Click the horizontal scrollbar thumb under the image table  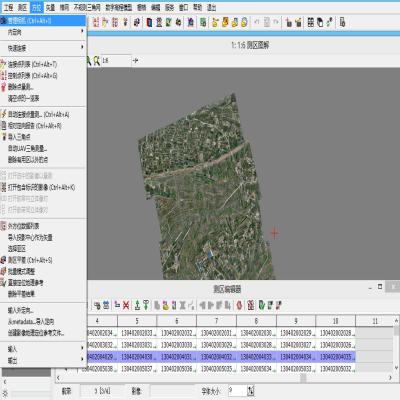click(303, 378)
